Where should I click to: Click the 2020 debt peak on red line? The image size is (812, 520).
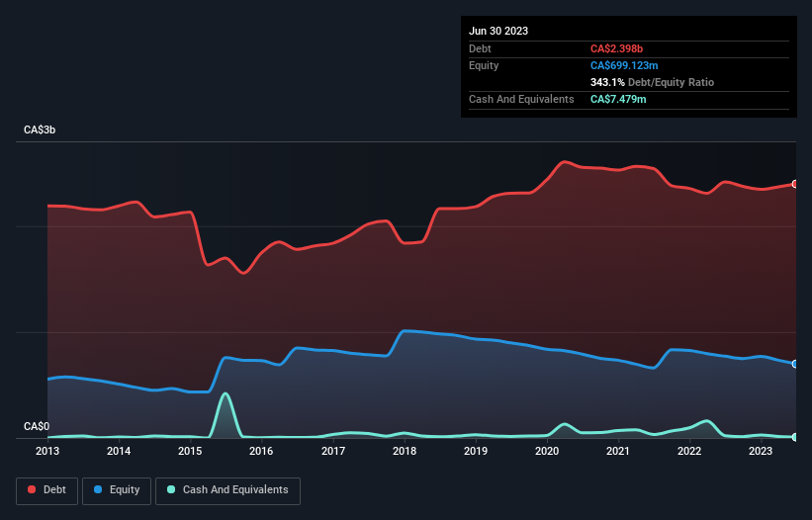[564, 162]
